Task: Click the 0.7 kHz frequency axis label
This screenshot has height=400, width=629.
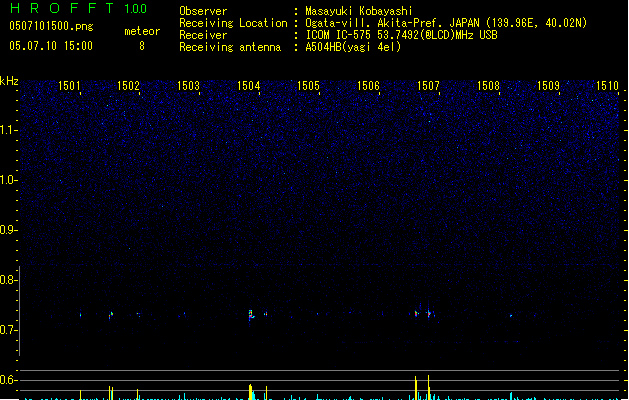Action: pos(8,330)
